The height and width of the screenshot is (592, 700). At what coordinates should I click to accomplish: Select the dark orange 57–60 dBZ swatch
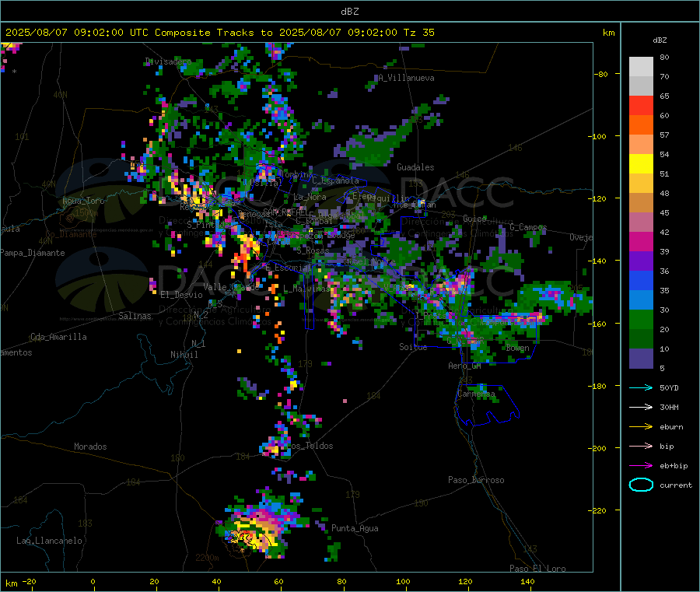point(641,125)
